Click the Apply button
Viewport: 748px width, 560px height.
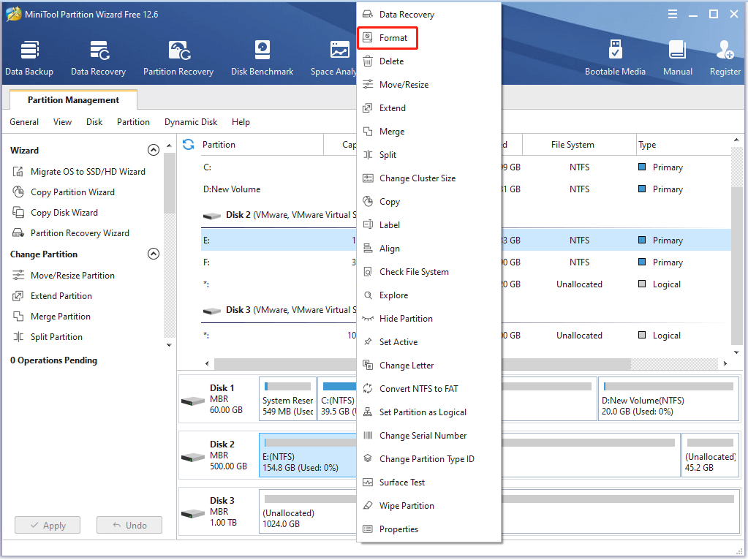click(x=48, y=525)
